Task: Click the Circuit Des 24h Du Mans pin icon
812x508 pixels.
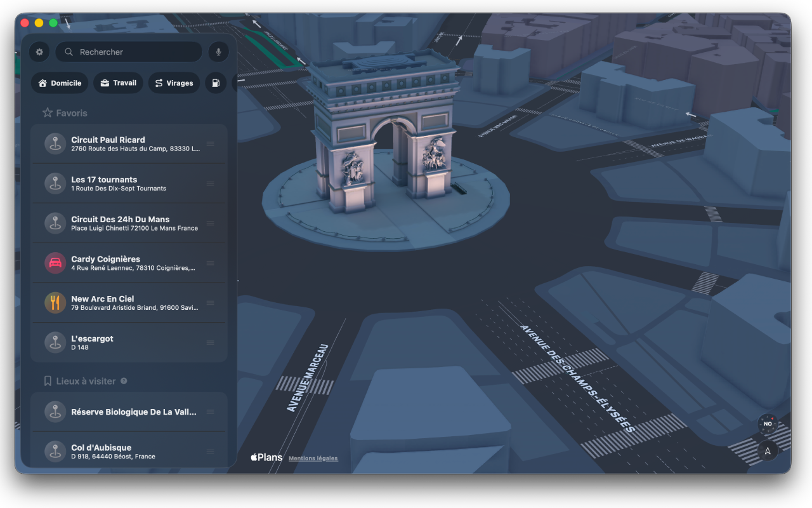Action: (x=55, y=223)
